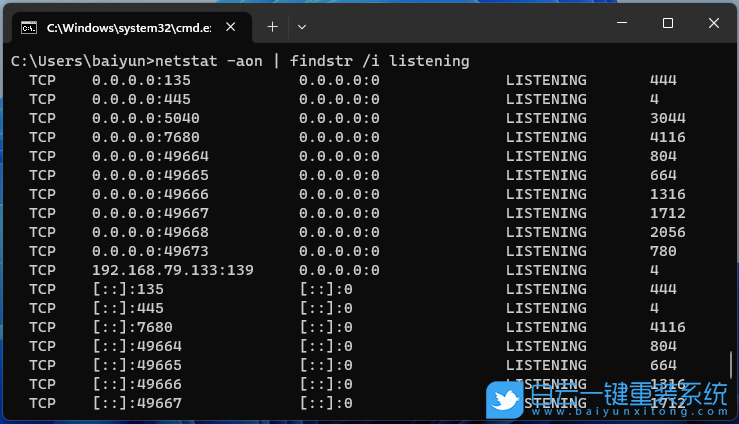Click PID 2056 in the output
This screenshot has width=739, height=424.
coord(667,232)
